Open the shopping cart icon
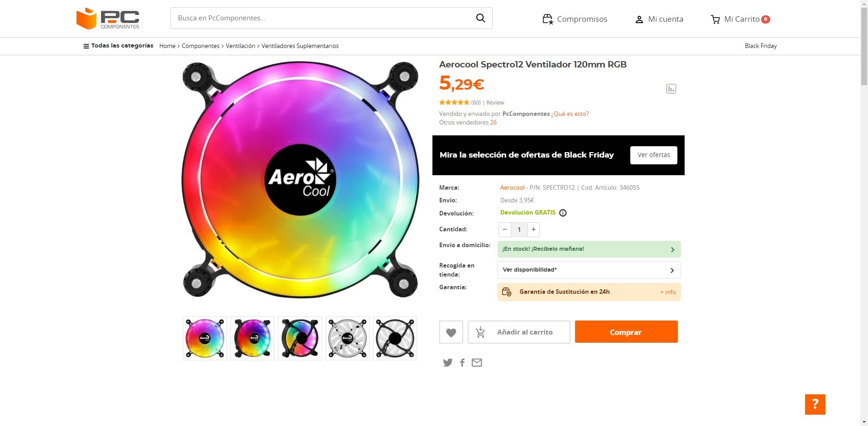Screen dimensions: 868x426 click(x=715, y=19)
